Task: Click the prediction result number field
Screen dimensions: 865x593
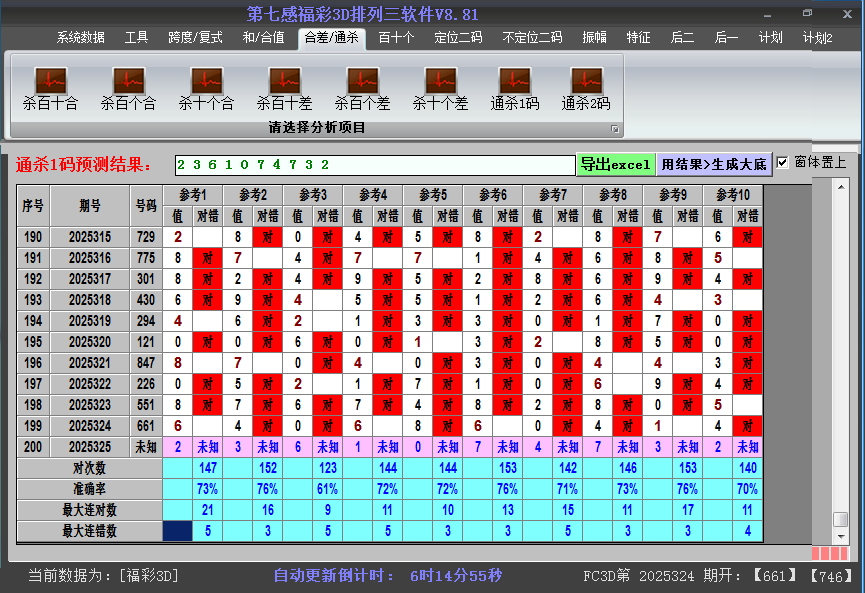Action: coord(374,164)
